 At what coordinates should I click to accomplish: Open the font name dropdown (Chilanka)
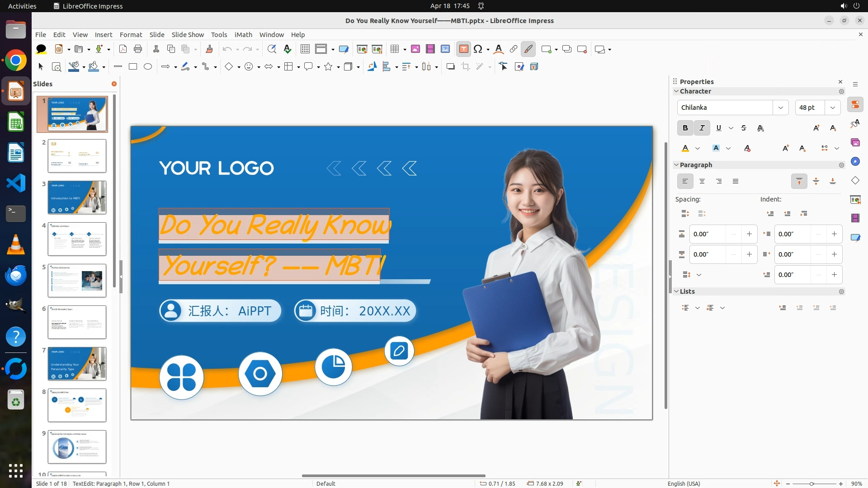click(780, 108)
